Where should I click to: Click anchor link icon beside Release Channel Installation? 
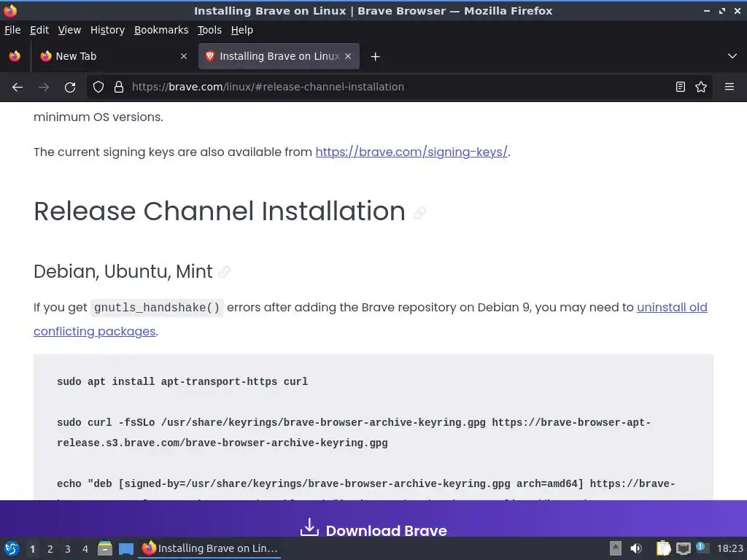[419, 212]
